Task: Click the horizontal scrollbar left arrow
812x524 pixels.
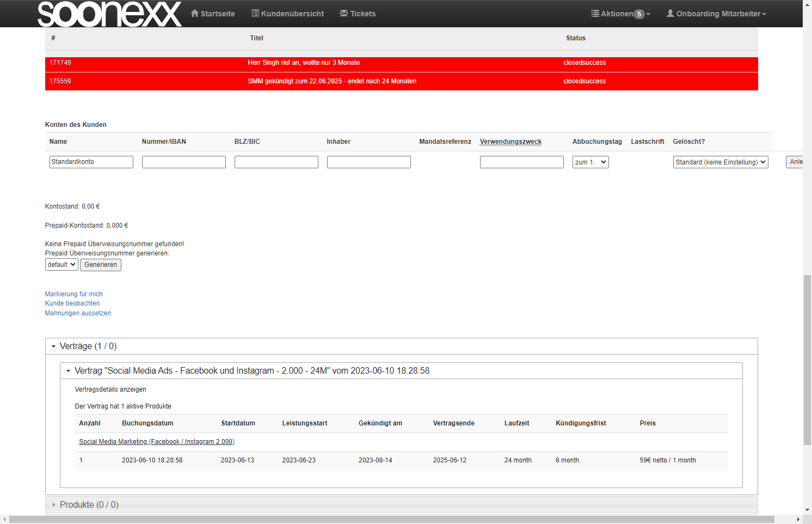Action: point(4,520)
